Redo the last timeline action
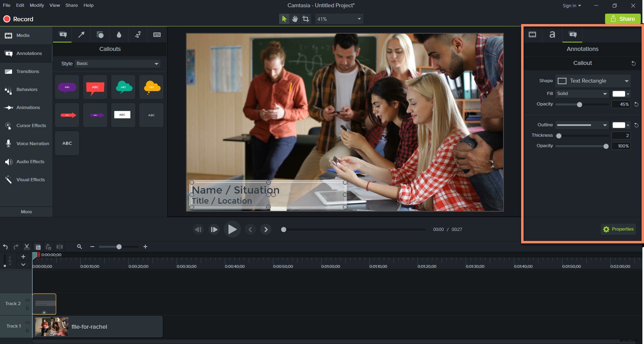Screen dimensions: 644x344 (x=16, y=247)
